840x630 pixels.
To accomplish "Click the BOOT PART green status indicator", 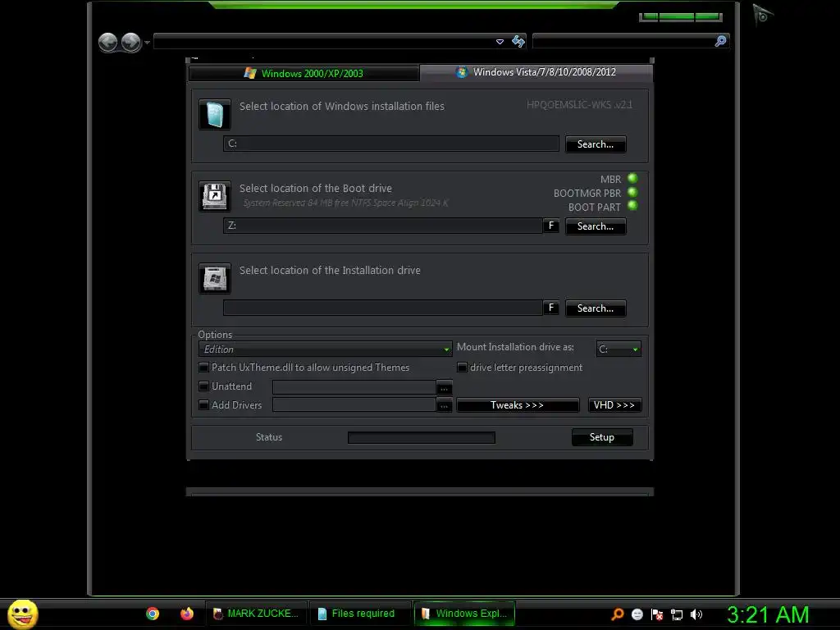I will pyautogui.click(x=632, y=206).
